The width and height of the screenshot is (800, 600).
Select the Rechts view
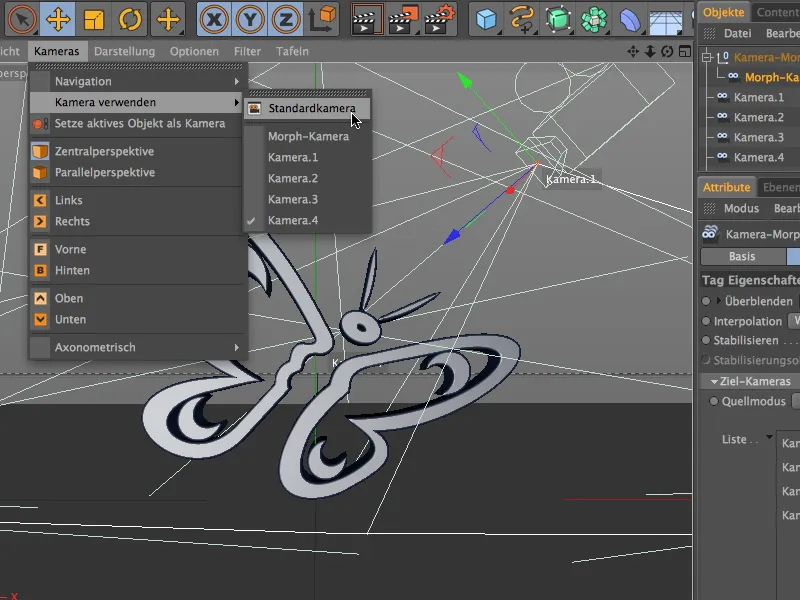[138, 221]
